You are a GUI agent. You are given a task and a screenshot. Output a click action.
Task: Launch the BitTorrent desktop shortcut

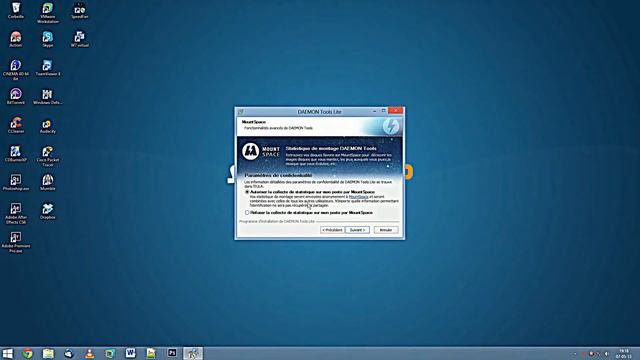coord(16,96)
